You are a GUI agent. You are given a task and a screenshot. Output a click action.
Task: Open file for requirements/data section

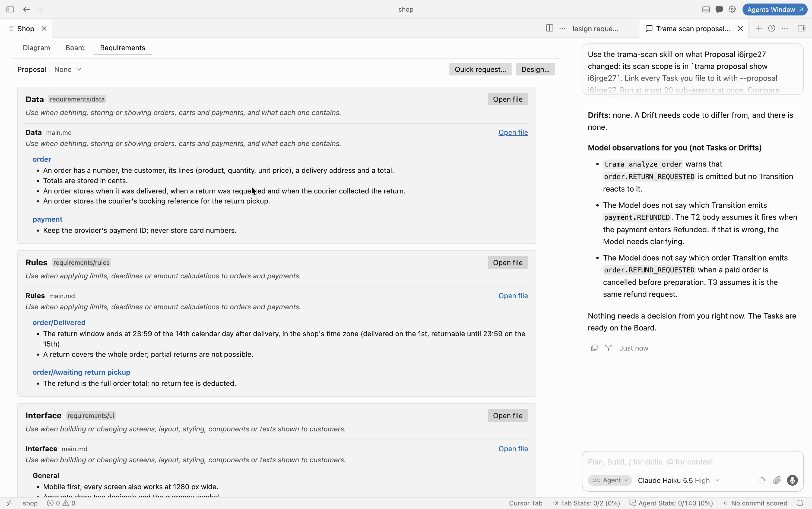click(x=508, y=99)
